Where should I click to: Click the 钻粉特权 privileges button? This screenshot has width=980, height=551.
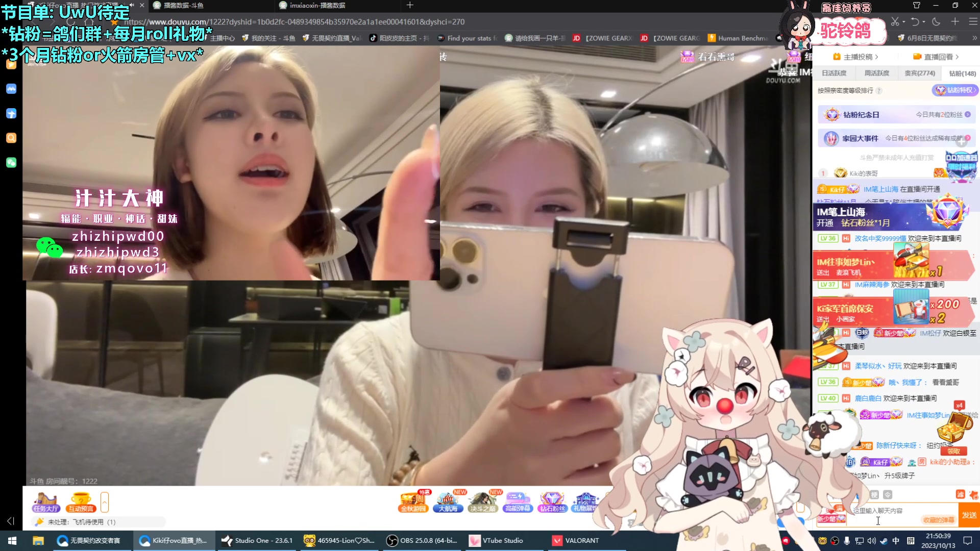coord(954,90)
